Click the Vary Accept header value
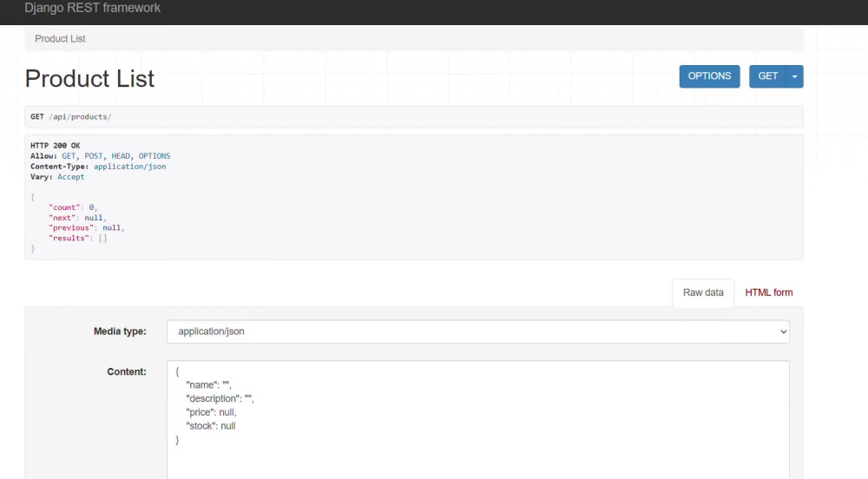Screen dimensions: 868x479 click(x=71, y=177)
